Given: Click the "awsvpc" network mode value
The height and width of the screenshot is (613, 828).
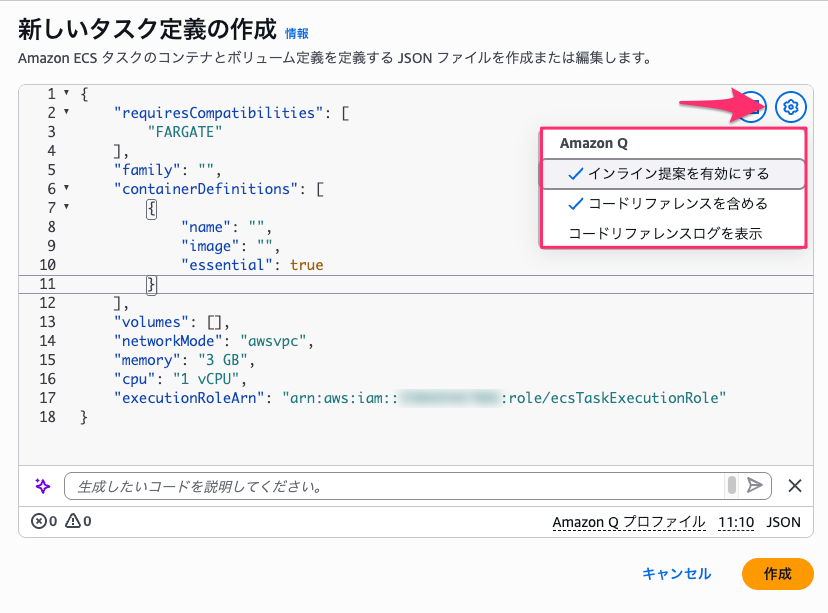Looking at the screenshot, I should pyautogui.click(x=273, y=341).
